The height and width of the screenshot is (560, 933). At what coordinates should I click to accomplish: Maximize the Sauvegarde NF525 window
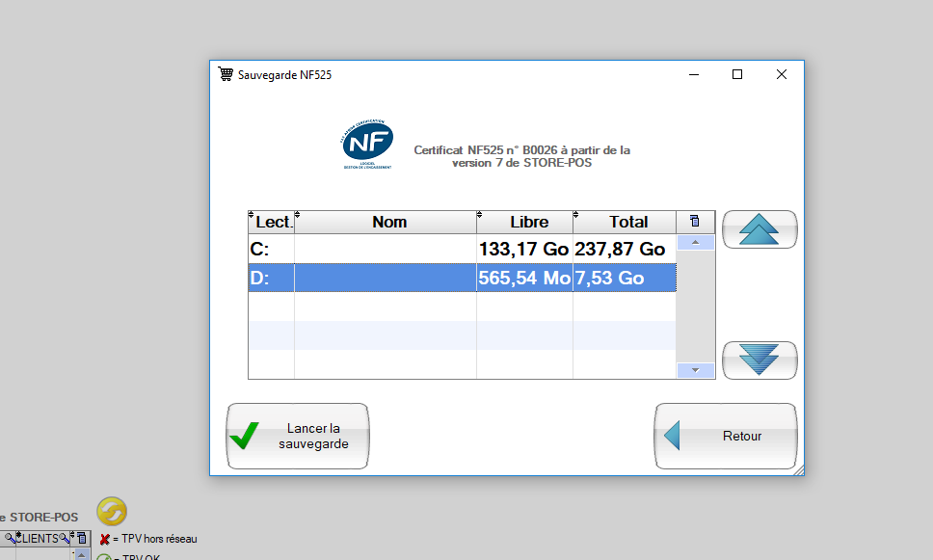tap(737, 74)
